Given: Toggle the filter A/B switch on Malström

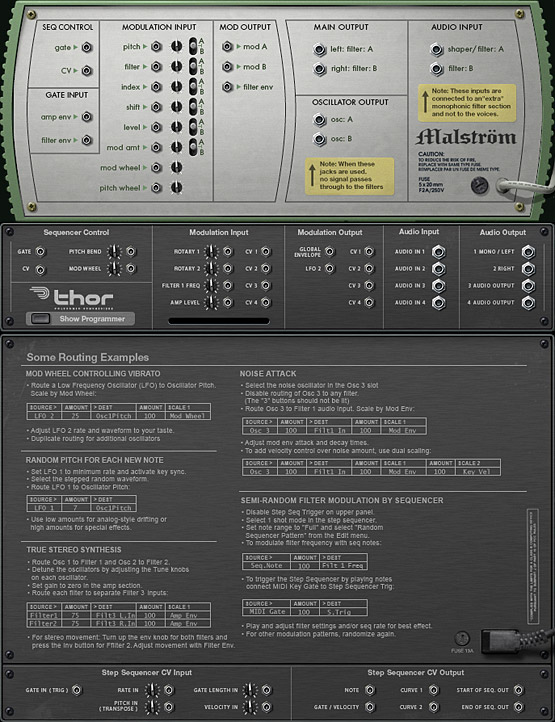Looking at the screenshot, I should 193,66.
